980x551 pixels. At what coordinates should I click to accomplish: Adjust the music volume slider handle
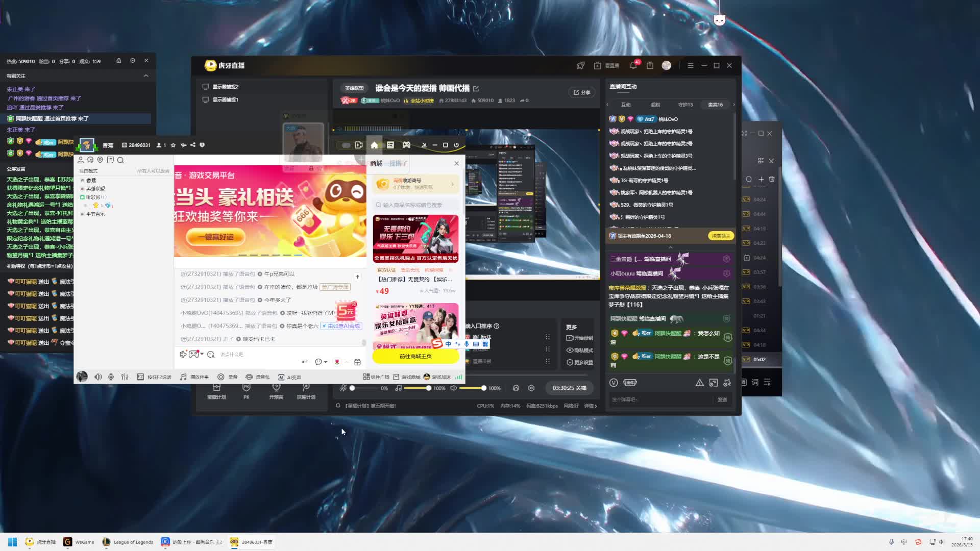[429, 388]
